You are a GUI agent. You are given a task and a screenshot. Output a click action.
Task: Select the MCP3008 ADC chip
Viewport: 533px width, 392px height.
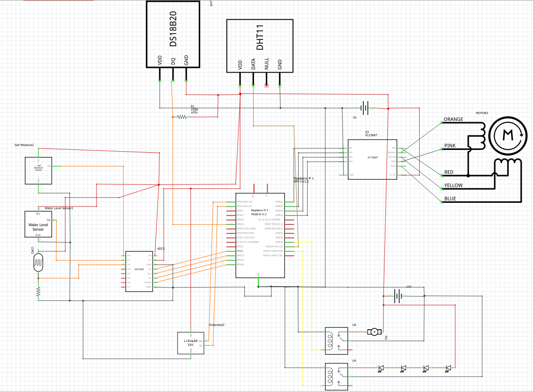coord(139,272)
